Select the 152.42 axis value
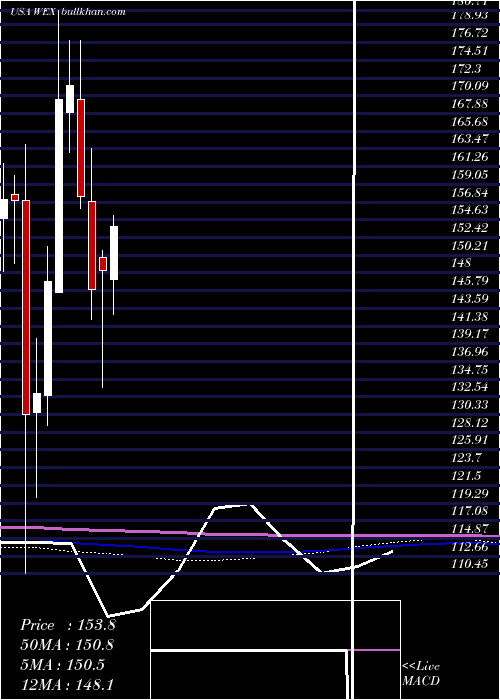This screenshot has width=500, height=700. click(469, 228)
